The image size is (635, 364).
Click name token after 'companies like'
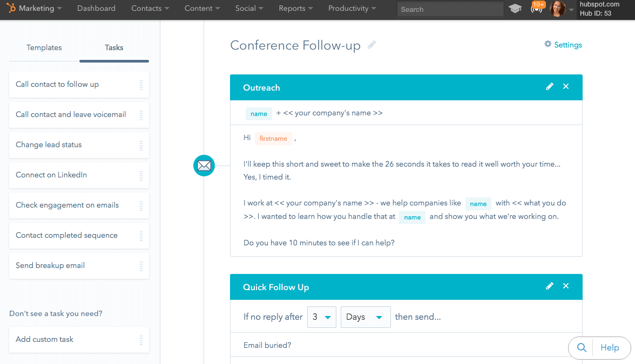[x=478, y=203]
